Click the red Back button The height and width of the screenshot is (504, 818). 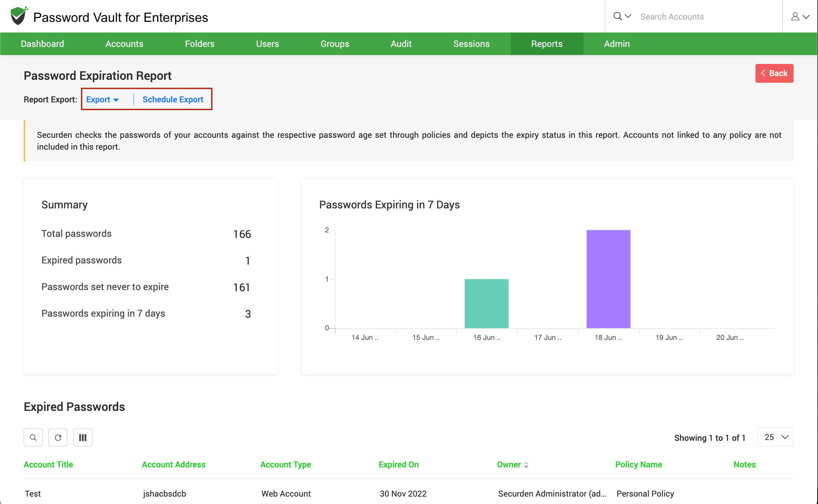tap(774, 73)
